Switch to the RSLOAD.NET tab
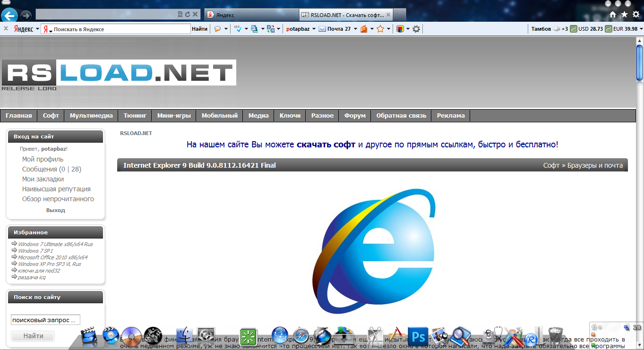Viewport: 644px width, 350px height. tap(346, 15)
